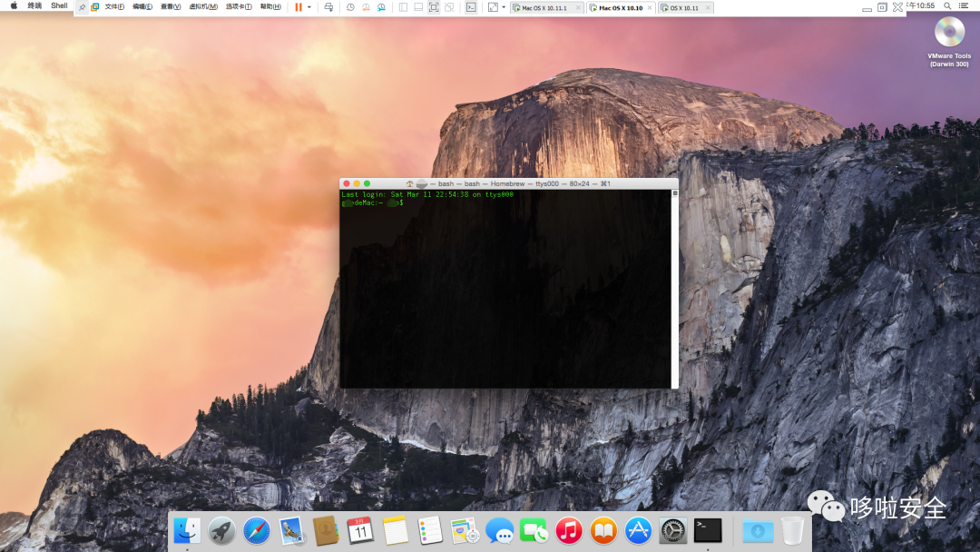
Task: Open the 文件(F) menu
Action: [x=114, y=7]
